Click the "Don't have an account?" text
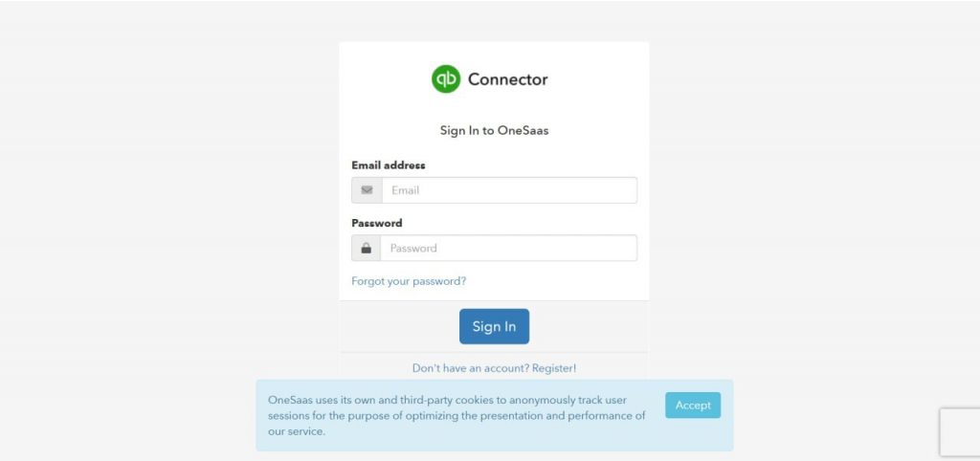Screen dimensions: 980x461 [x=470, y=367]
